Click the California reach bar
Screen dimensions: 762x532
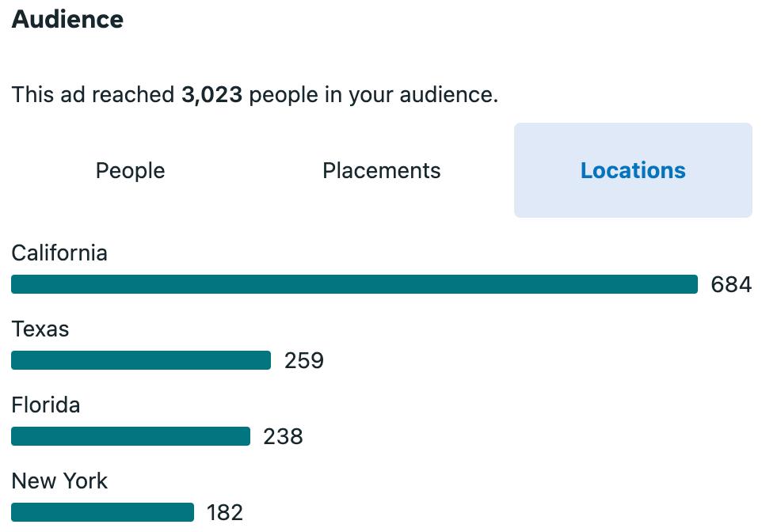click(x=354, y=284)
